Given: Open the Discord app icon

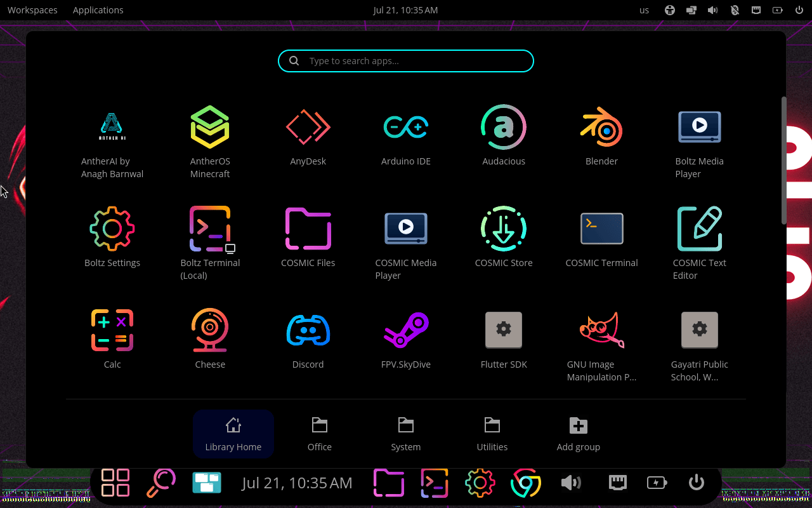Looking at the screenshot, I should coord(308,330).
